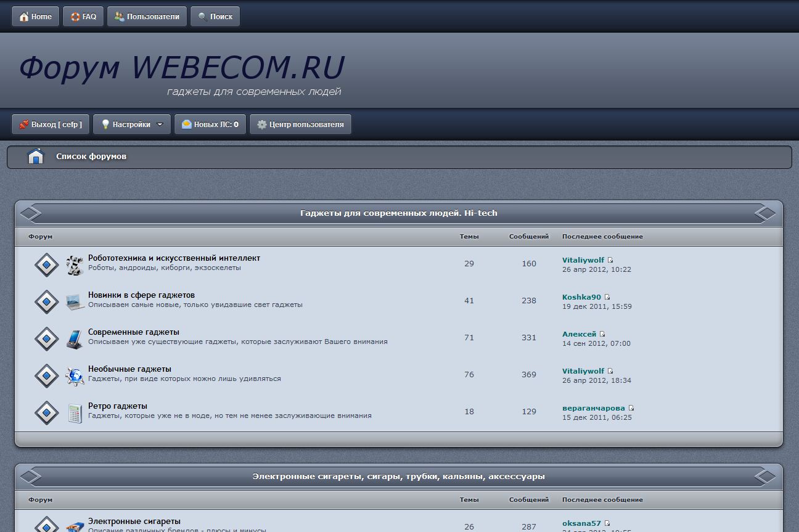Open the Пользователи members list
This screenshot has width=799, height=532.
tap(147, 17)
